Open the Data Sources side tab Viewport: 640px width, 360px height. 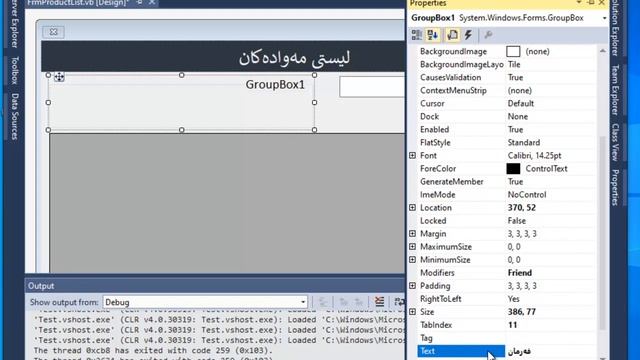14,116
